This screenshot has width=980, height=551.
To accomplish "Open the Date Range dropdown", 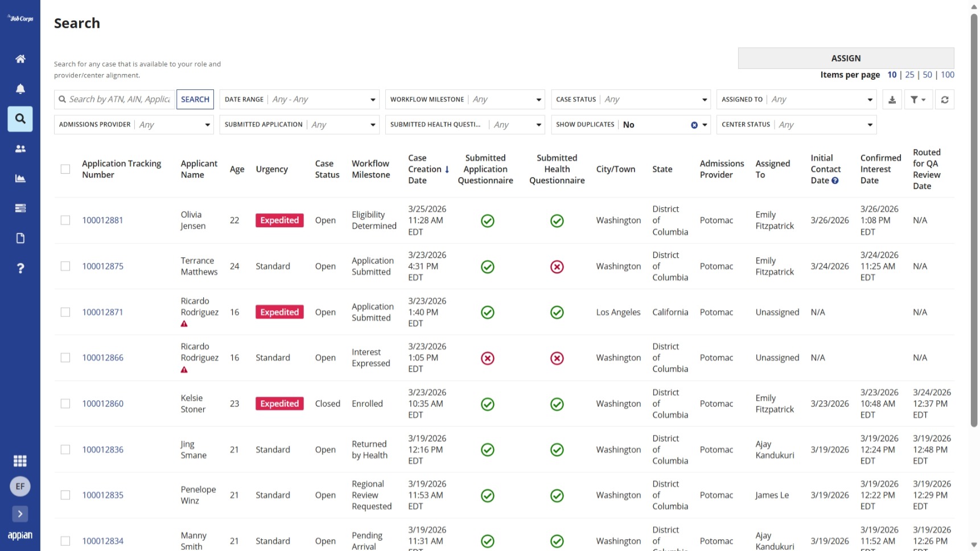I will pyautogui.click(x=299, y=100).
